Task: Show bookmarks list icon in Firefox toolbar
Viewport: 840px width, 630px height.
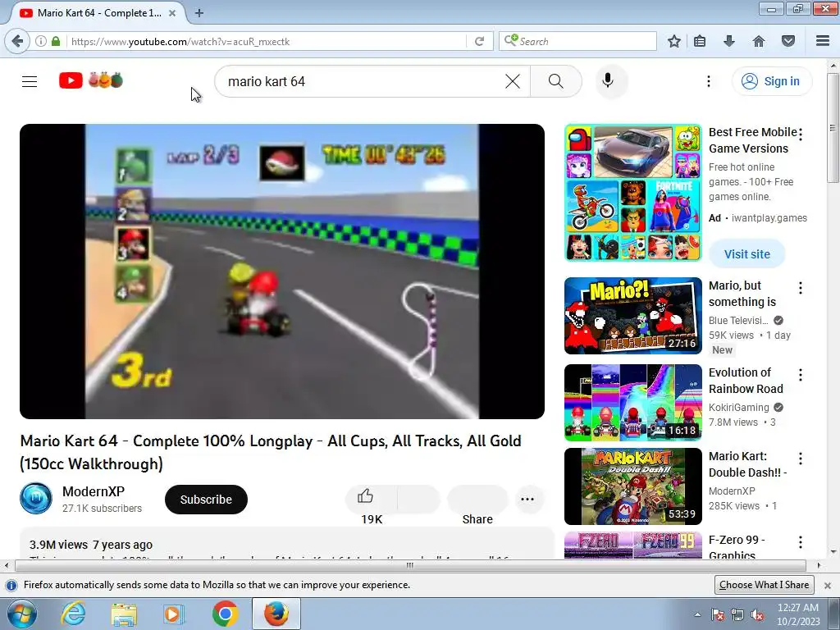Action: [700, 41]
